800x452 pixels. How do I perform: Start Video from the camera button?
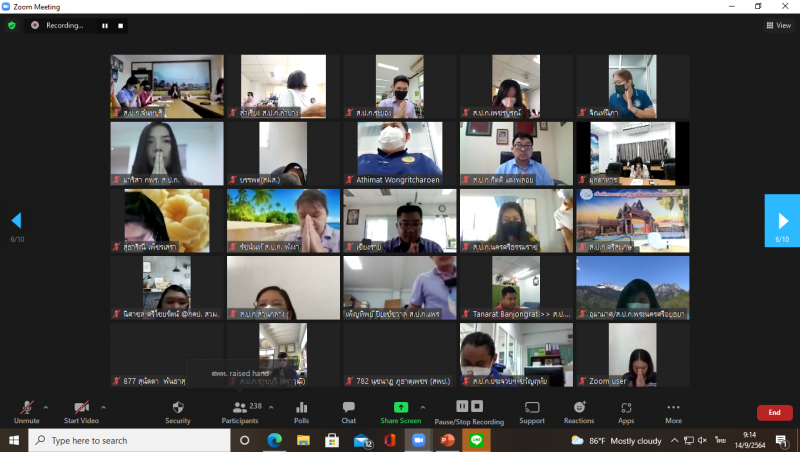[x=81, y=412]
